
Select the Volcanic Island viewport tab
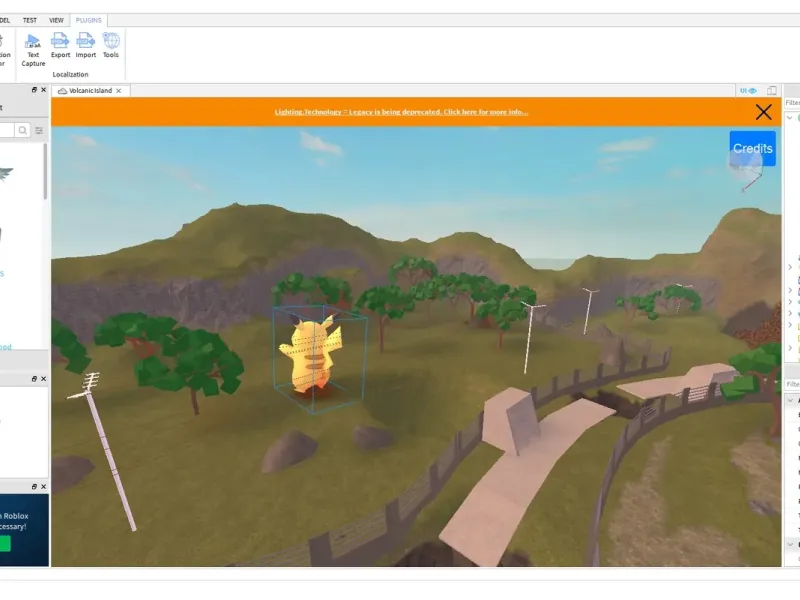click(x=90, y=91)
